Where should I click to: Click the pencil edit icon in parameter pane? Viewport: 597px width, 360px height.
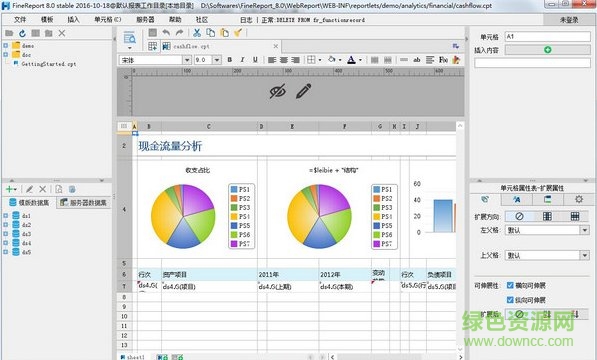pyautogui.click(x=303, y=91)
